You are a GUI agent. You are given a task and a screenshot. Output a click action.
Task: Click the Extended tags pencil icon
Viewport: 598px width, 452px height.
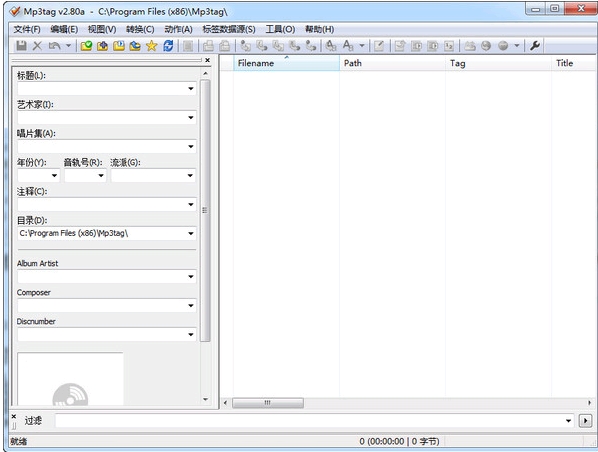pos(379,46)
